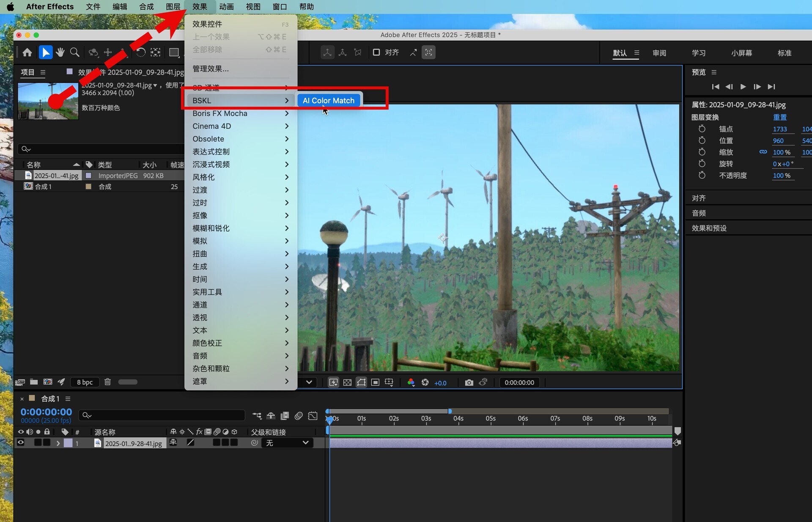Toggle stopwatch for 位置 property

coord(702,140)
